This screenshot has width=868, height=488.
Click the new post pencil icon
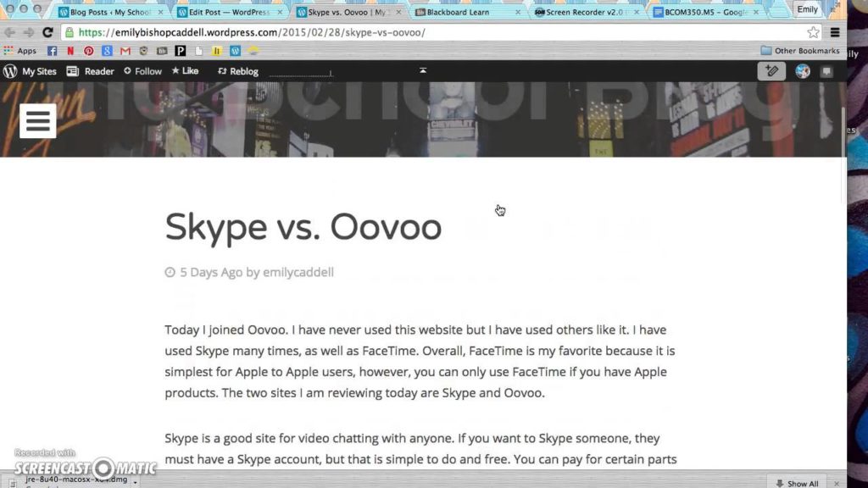pyautogui.click(x=771, y=71)
